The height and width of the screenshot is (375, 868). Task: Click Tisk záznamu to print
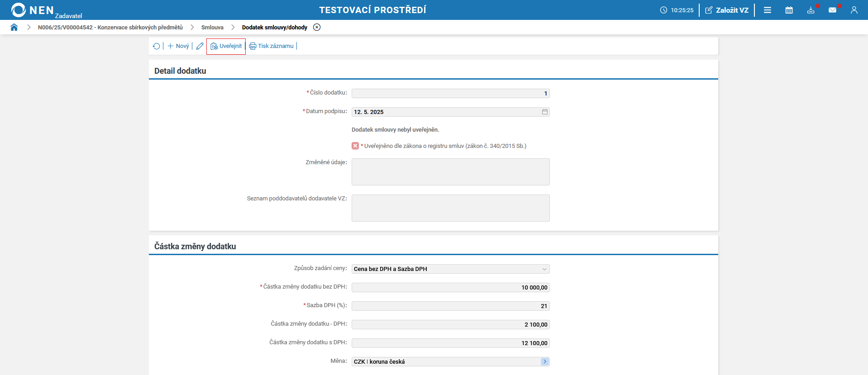pos(271,46)
